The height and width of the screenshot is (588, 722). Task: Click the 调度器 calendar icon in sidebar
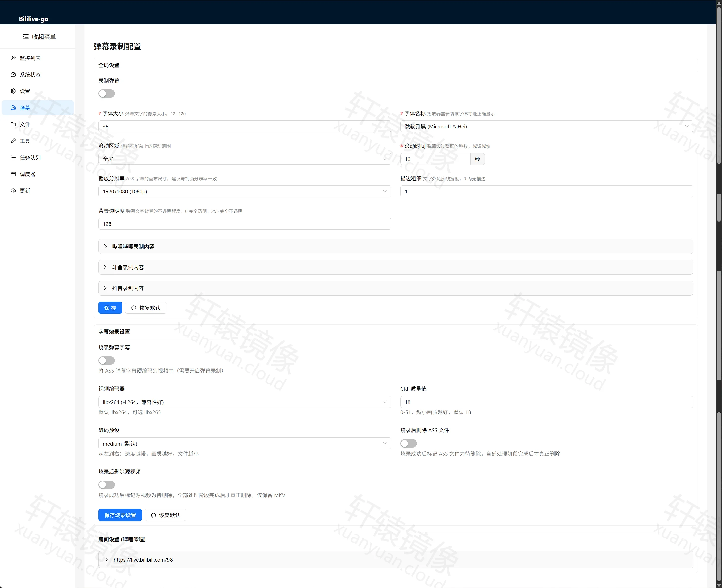[13, 174]
